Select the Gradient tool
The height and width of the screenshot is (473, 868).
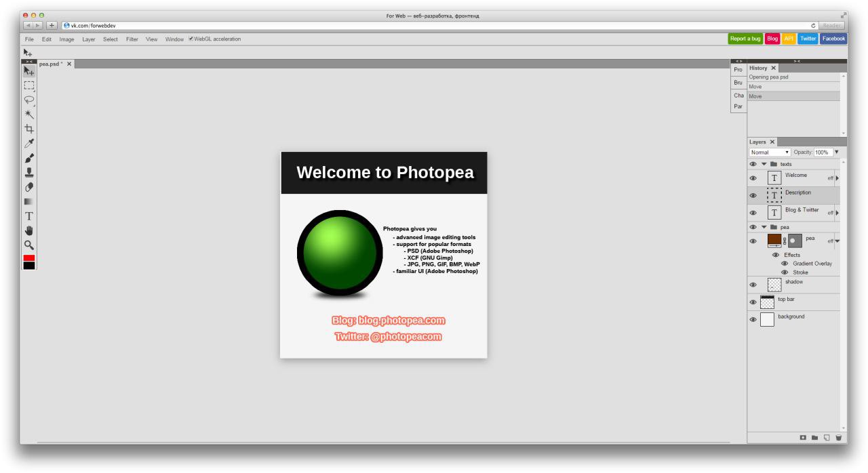pos(29,201)
